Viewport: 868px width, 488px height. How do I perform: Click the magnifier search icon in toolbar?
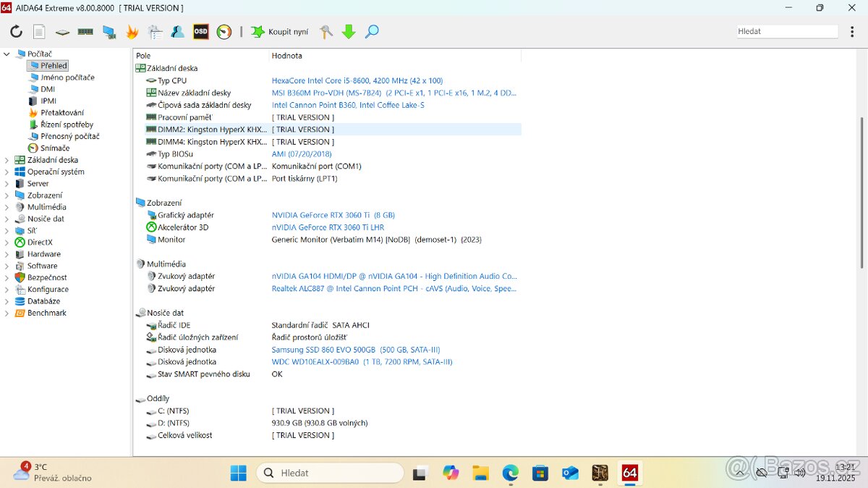click(372, 32)
